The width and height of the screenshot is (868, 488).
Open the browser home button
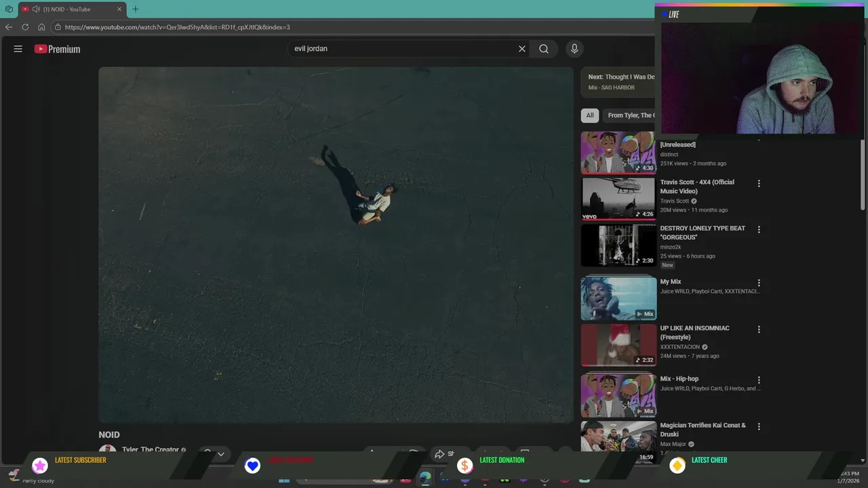point(41,27)
